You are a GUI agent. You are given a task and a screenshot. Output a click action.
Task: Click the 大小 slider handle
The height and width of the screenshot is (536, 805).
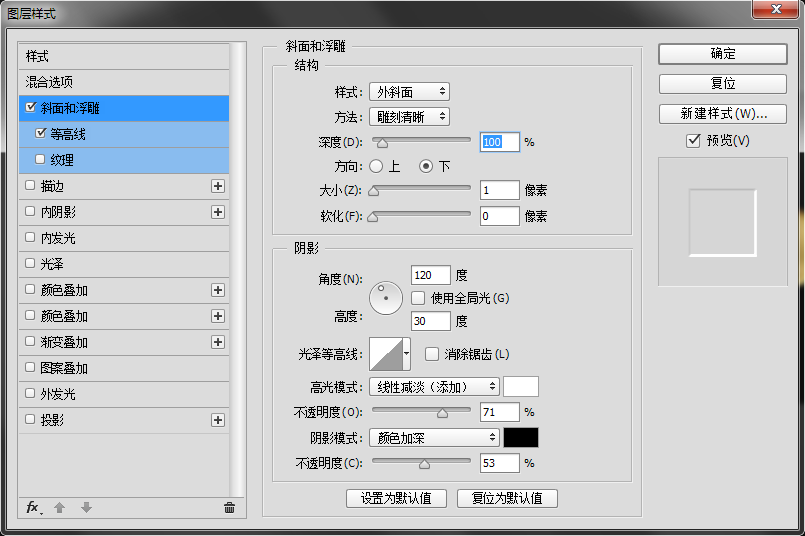click(374, 191)
